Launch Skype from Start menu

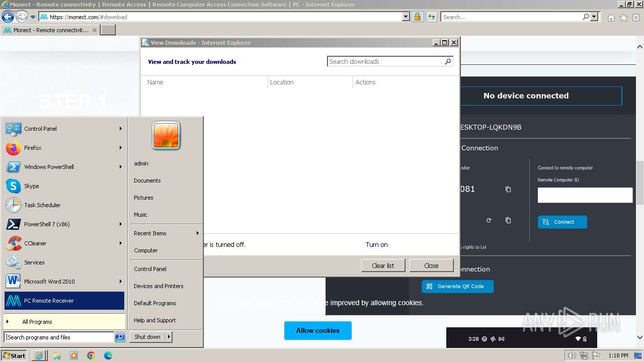coord(64,186)
